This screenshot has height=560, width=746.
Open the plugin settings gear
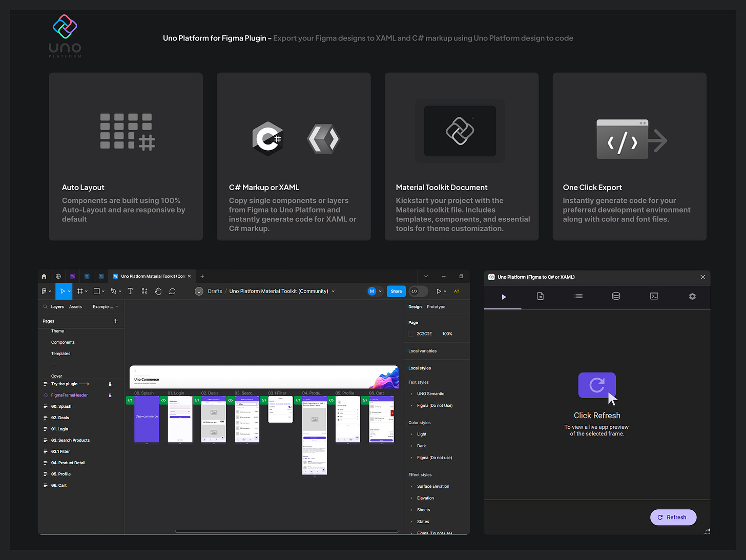click(x=692, y=296)
